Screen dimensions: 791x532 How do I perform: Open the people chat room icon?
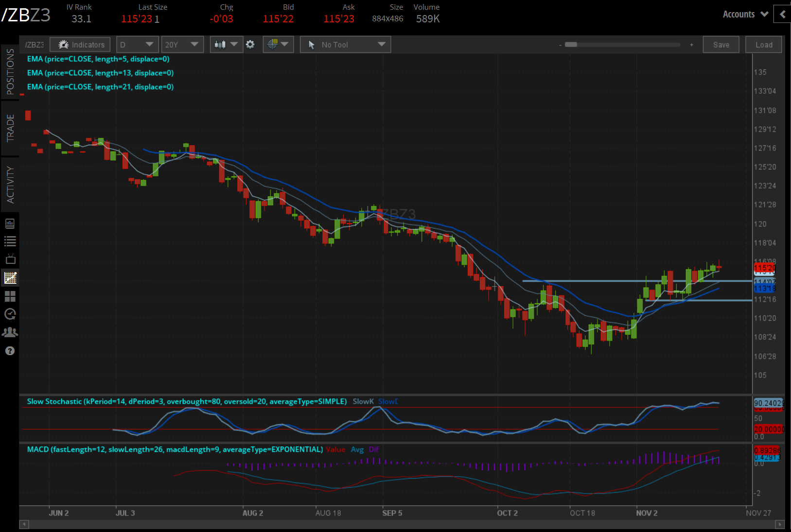coord(10,332)
